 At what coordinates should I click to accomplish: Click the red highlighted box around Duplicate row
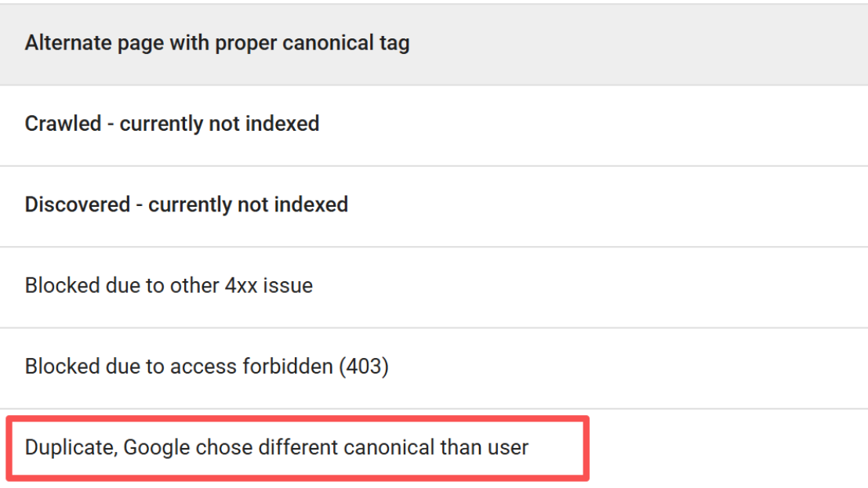click(x=298, y=448)
